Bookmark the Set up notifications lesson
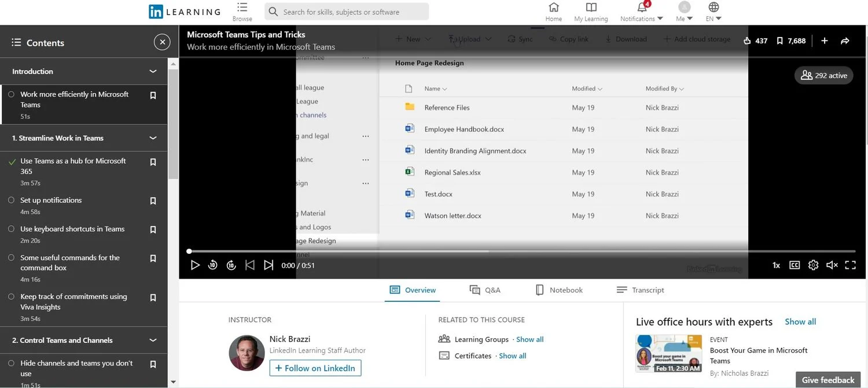 [x=153, y=201]
